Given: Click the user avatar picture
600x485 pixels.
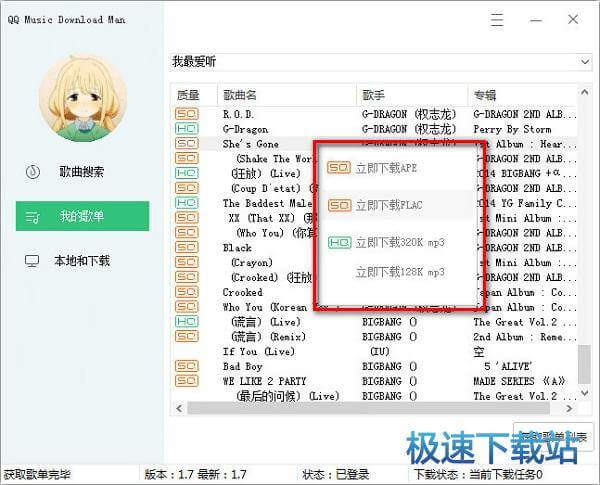Looking at the screenshot, I should [83, 98].
